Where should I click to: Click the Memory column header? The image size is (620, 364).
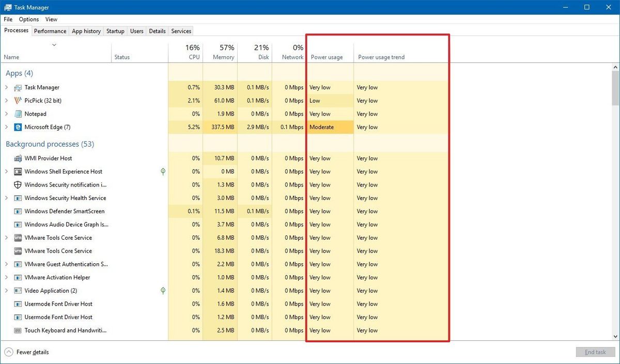coord(222,52)
